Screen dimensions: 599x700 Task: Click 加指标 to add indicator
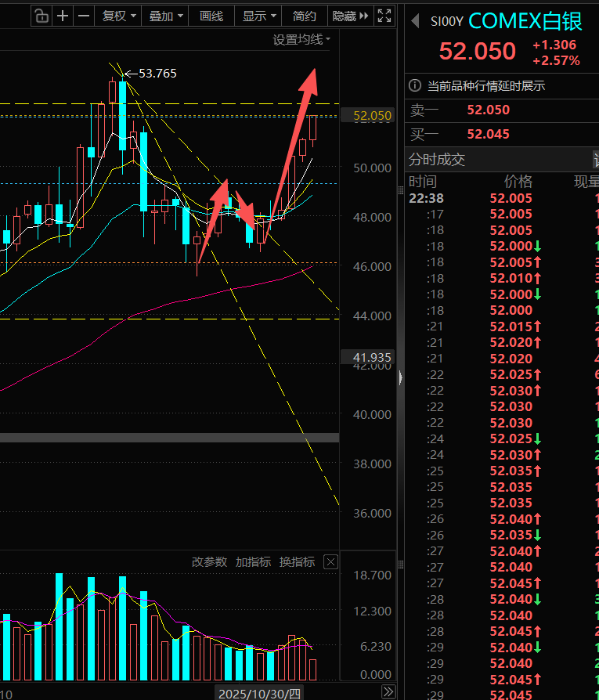coord(253,561)
